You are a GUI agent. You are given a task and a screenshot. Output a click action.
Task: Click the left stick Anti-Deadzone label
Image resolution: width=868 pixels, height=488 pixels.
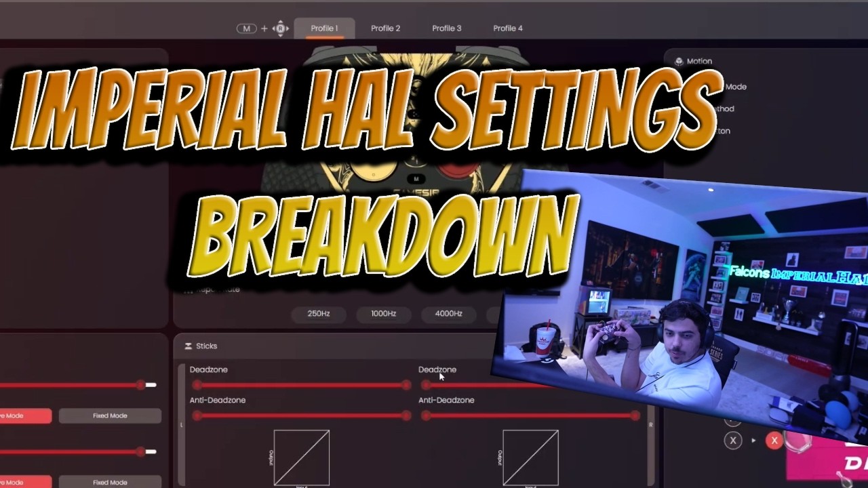(218, 400)
